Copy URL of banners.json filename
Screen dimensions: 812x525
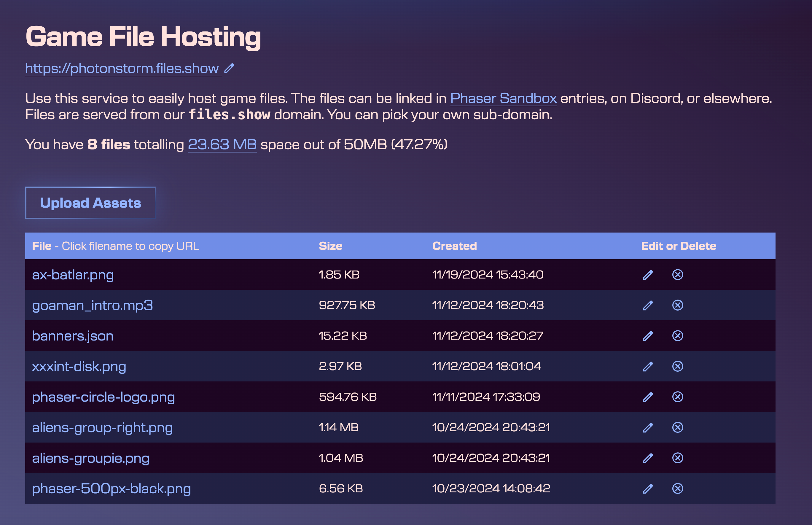(73, 336)
